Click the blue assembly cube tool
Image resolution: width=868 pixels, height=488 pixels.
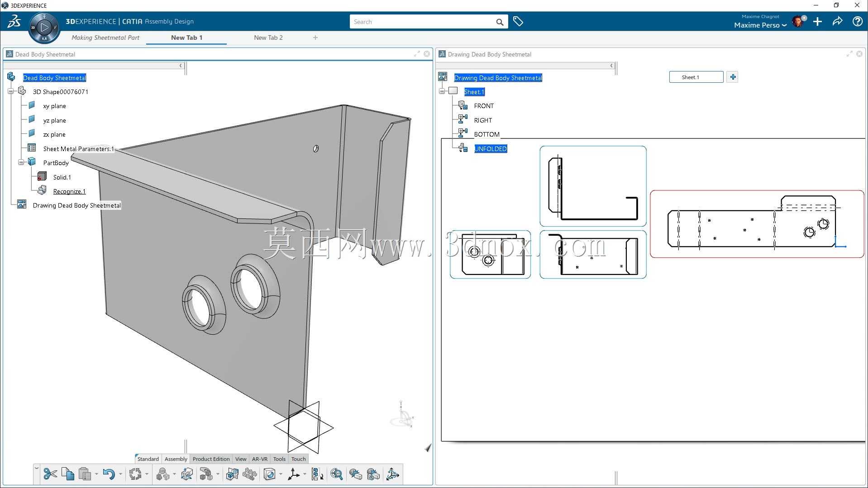pyautogui.click(x=232, y=474)
